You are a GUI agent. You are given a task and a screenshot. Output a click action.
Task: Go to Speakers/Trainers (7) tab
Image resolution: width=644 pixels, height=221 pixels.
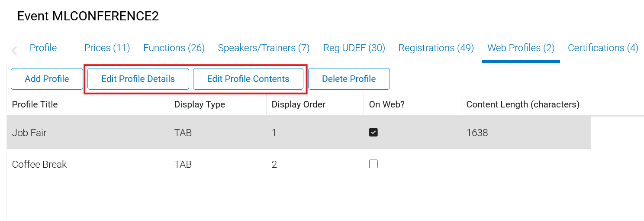[264, 48]
